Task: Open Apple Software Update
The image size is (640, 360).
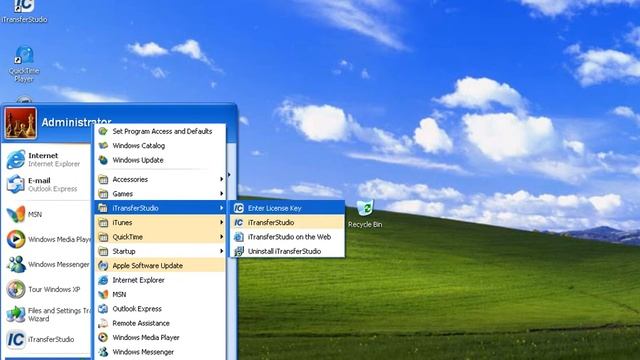Action: point(160,266)
